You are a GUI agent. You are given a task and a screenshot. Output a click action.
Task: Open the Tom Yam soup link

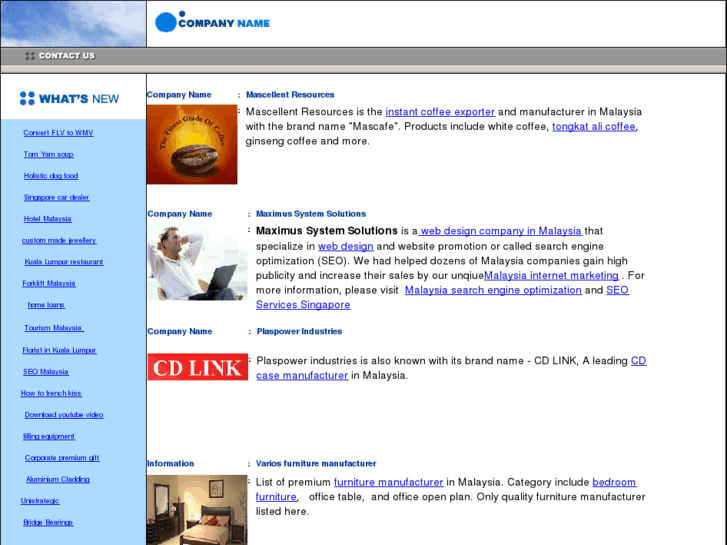coord(49,154)
